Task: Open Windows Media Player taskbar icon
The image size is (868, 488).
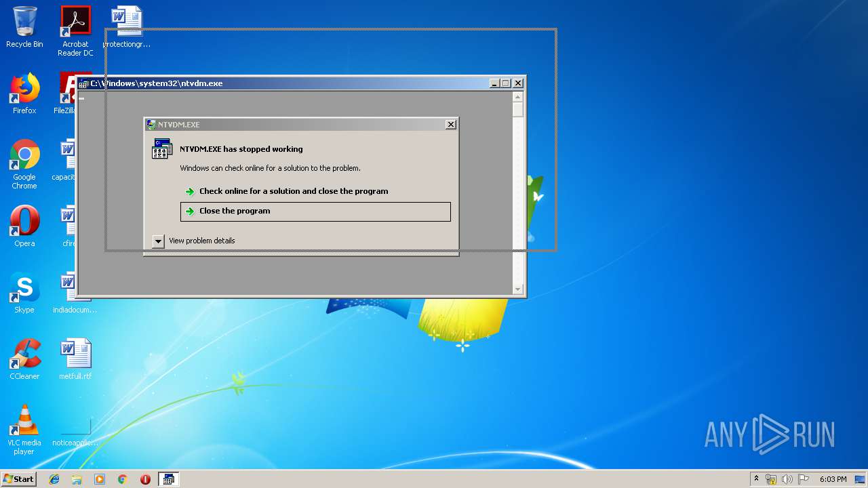Action: (100, 479)
